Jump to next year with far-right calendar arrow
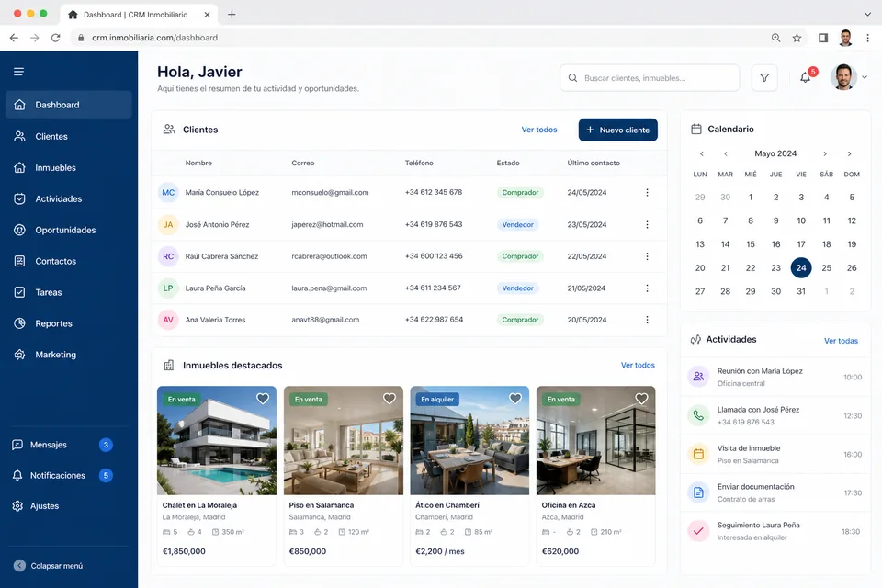 [849, 153]
